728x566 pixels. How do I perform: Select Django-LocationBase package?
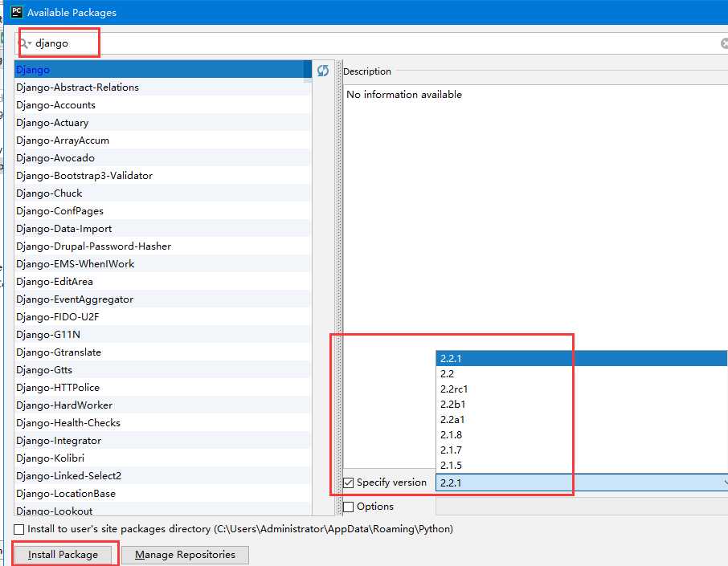162,493
